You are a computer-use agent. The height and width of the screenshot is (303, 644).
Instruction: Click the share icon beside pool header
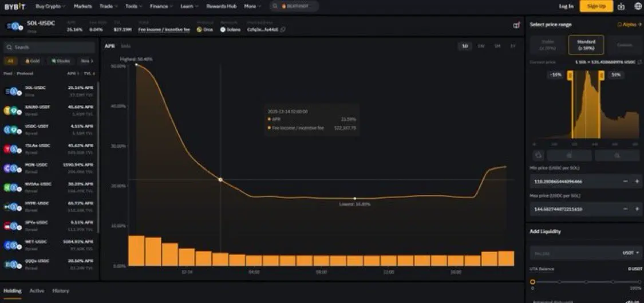[517, 26]
